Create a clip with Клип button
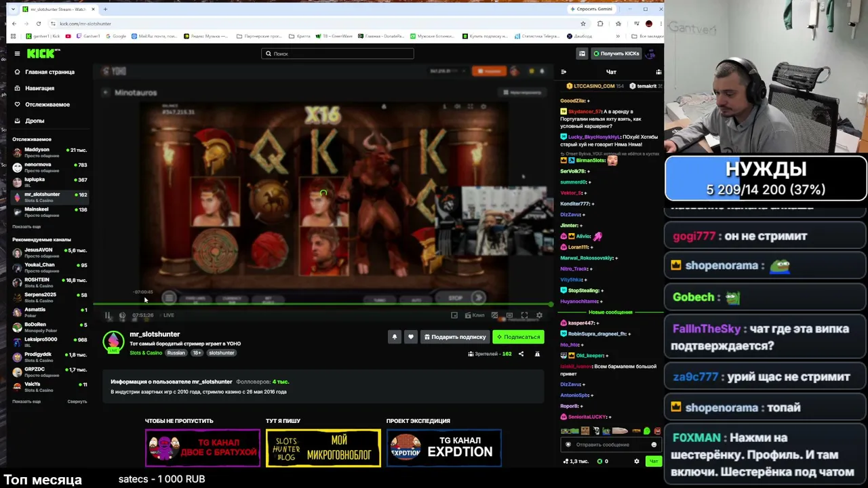868x488 pixels. tap(475, 315)
